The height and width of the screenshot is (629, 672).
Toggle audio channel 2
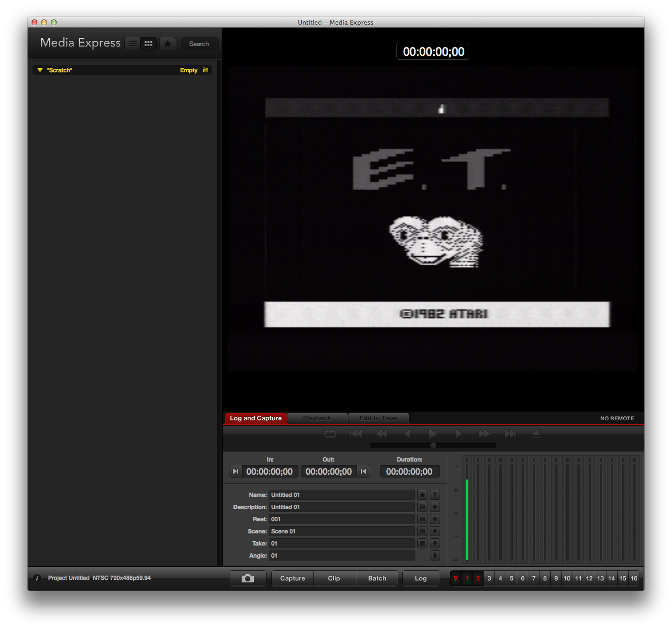coord(478,579)
